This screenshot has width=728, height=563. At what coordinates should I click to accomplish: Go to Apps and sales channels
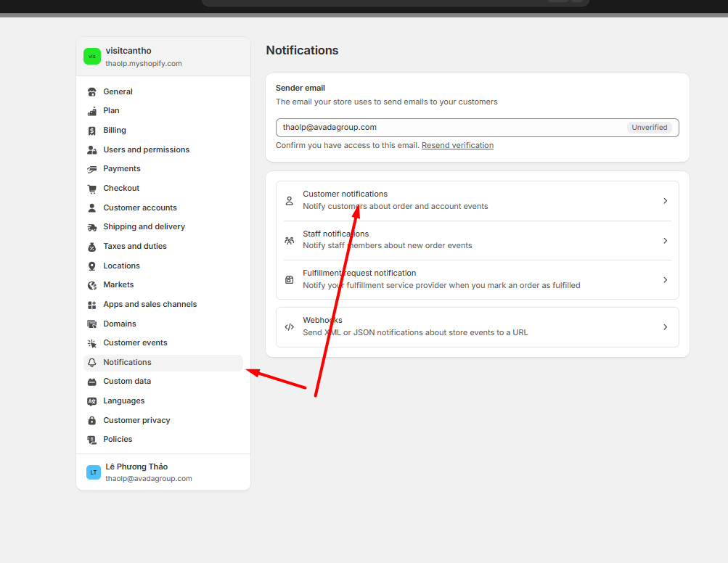pos(150,304)
